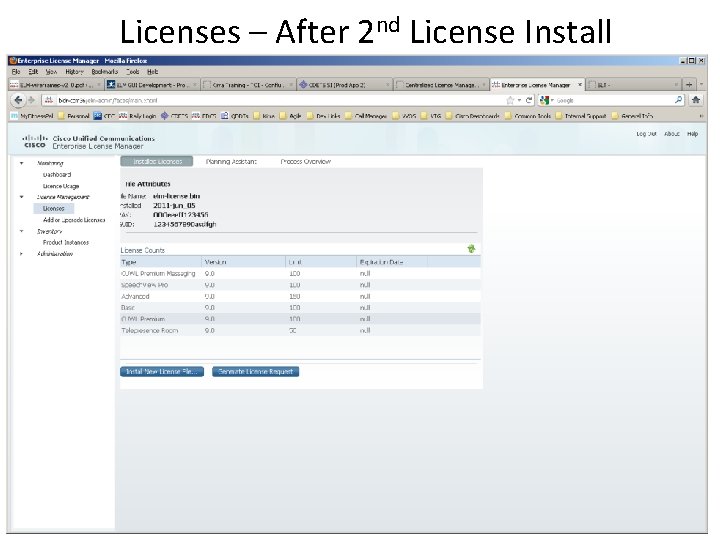Screen dimensions: 720x540
Task: Click the site identity icon in address bar
Action: coord(49,100)
